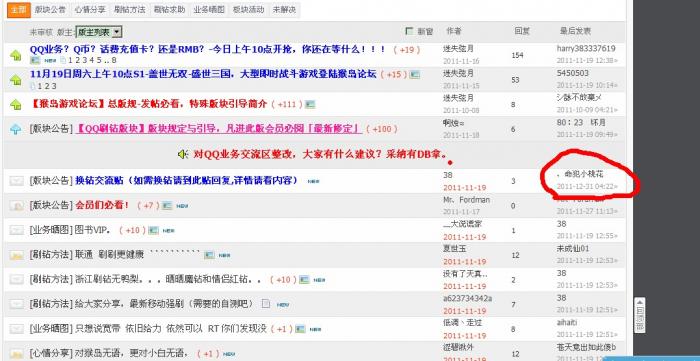Screen dimensions: 700x361
Task: Click the speaker icon next to the QQ业务交流区 notice
Action: [183, 154]
